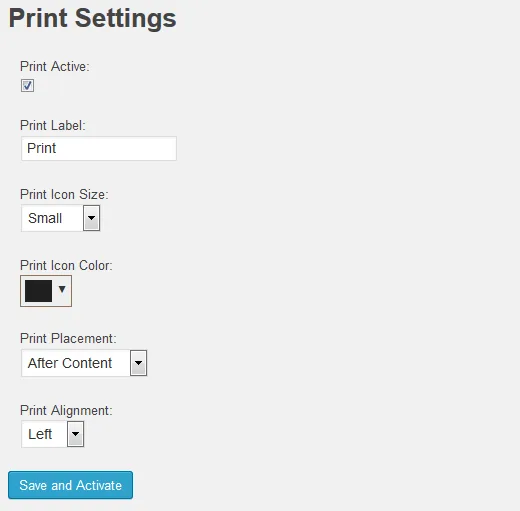
Task: Click the black Print Icon Color swatch
Action: point(38,291)
